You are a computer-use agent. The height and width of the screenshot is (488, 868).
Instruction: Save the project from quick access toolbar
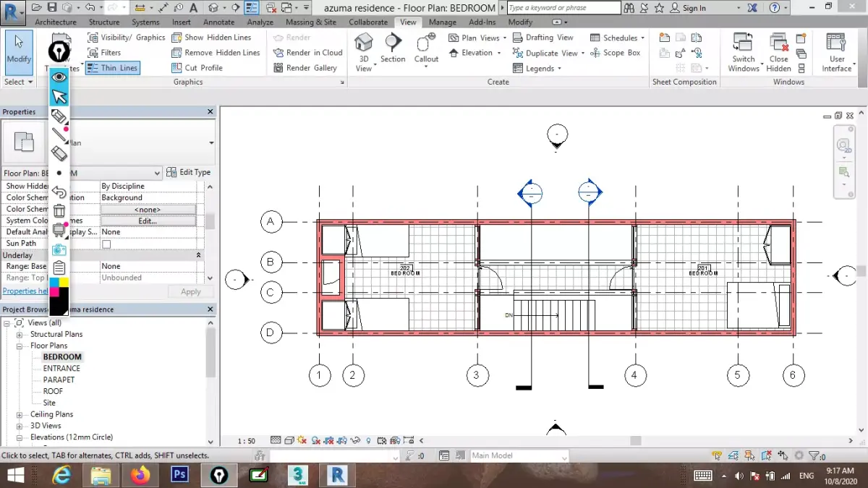tap(52, 8)
